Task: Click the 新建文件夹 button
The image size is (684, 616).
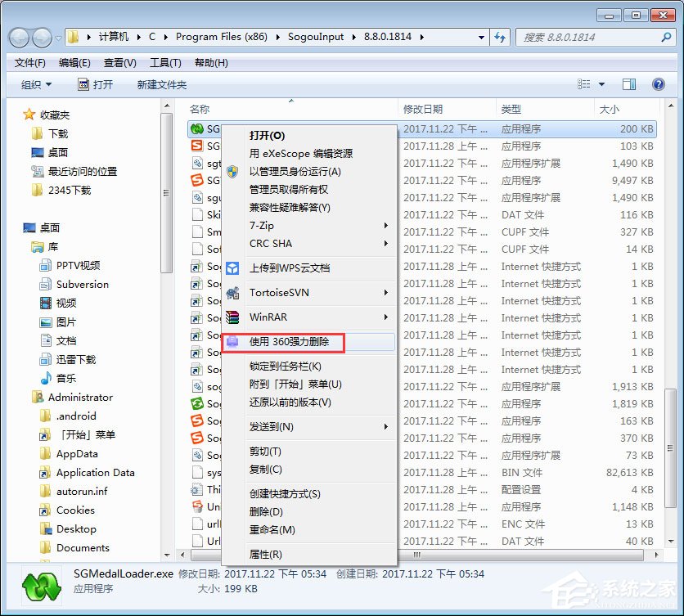Action: tap(164, 84)
